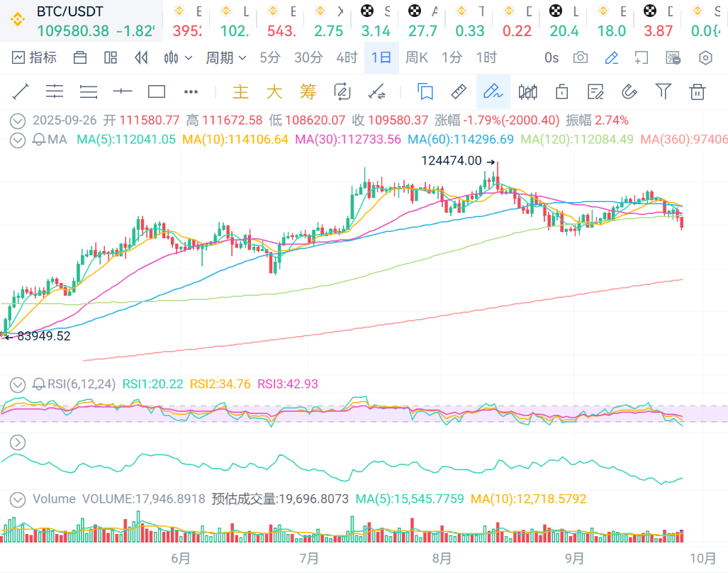Switch to 5分 timeframe
This screenshot has width=728, height=573.
pyautogui.click(x=270, y=57)
